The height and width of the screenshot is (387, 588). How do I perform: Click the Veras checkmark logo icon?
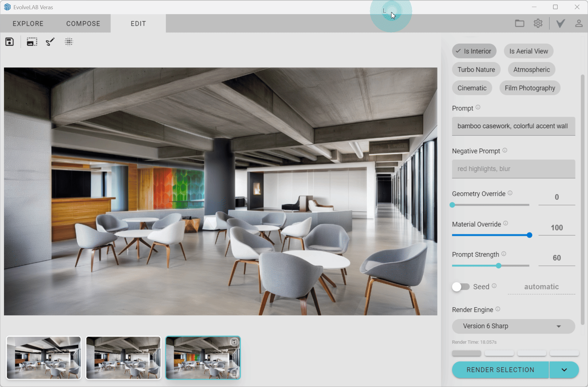(x=560, y=23)
